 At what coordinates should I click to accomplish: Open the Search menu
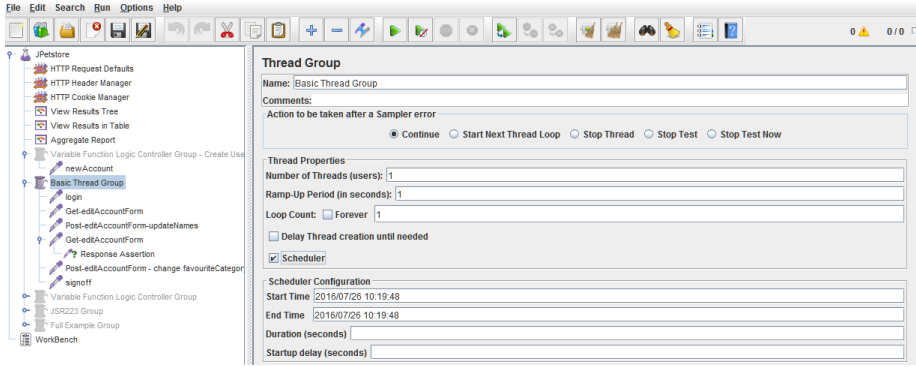pyautogui.click(x=70, y=8)
